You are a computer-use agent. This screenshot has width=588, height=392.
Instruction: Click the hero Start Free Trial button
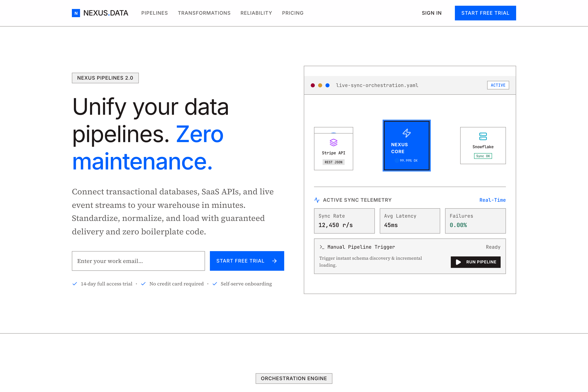(x=247, y=261)
